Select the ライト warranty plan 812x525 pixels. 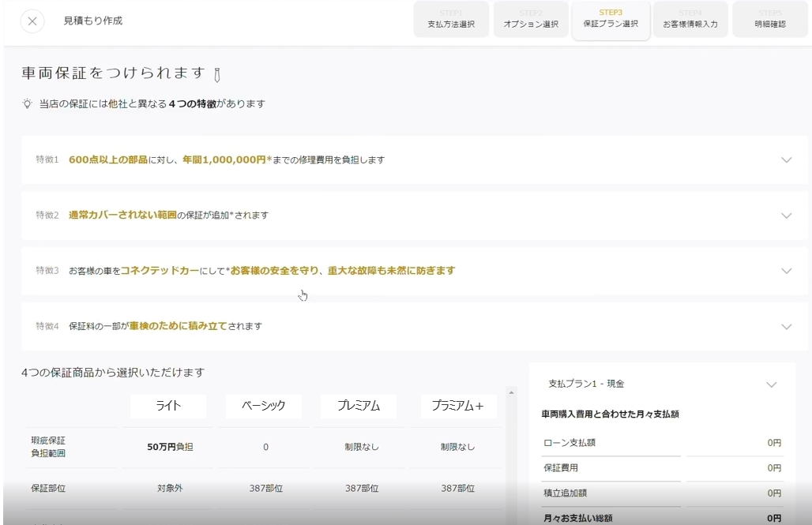(x=168, y=406)
